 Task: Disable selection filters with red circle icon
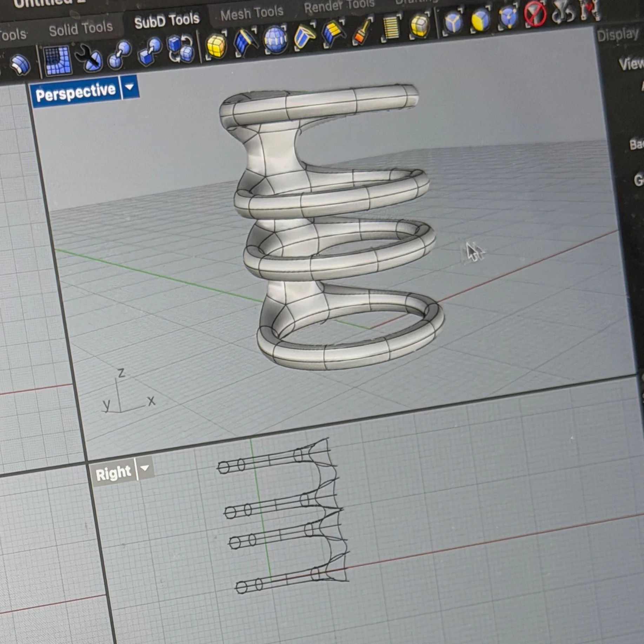535,13
